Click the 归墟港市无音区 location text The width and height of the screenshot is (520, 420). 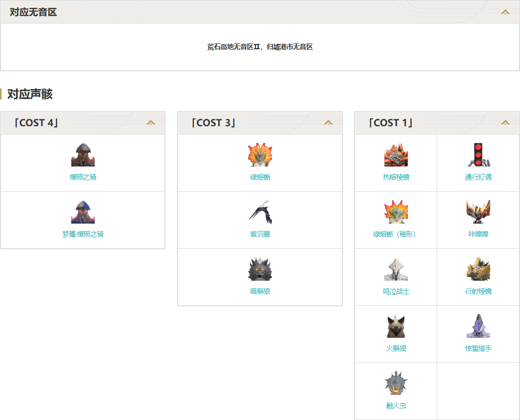click(290, 47)
